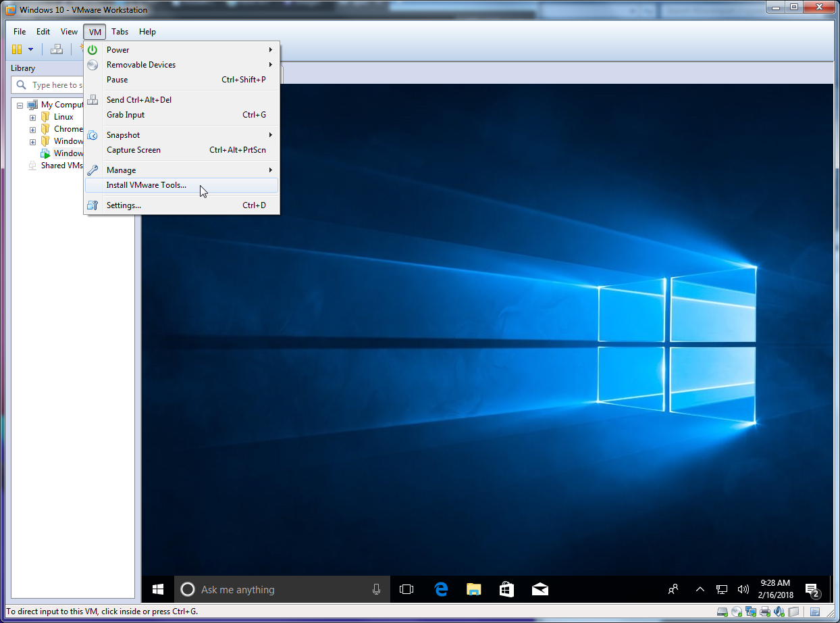Expand the Chrome folder in Library
The width and height of the screenshot is (840, 623).
[32, 130]
